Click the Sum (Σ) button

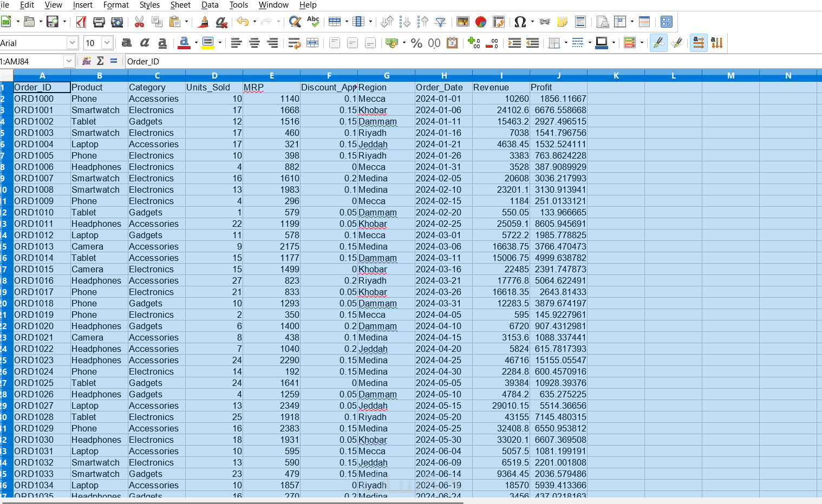pyautogui.click(x=100, y=61)
